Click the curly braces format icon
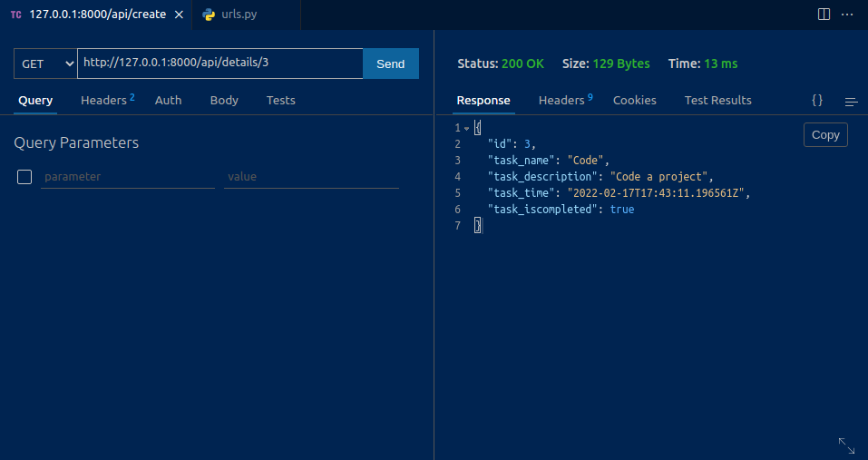The width and height of the screenshot is (868, 460). [817, 101]
